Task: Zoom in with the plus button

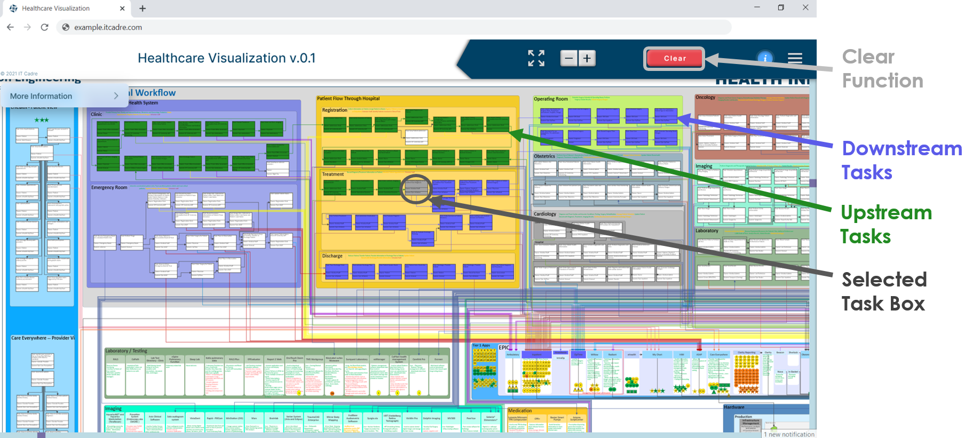Action: 587,58
